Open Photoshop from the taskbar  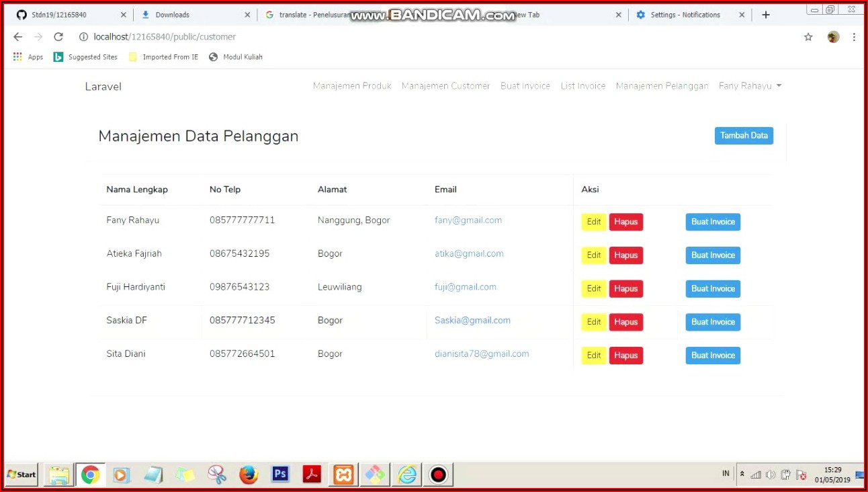280,475
